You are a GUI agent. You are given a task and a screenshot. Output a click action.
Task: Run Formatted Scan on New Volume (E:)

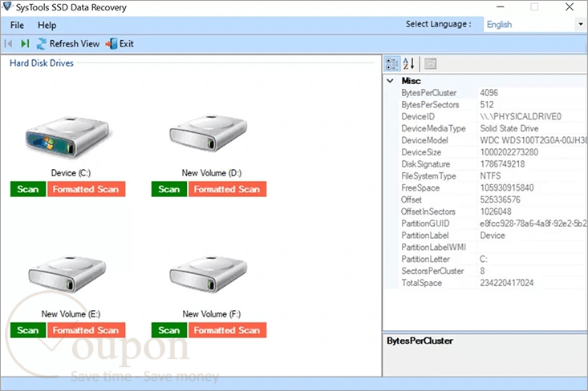click(87, 330)
